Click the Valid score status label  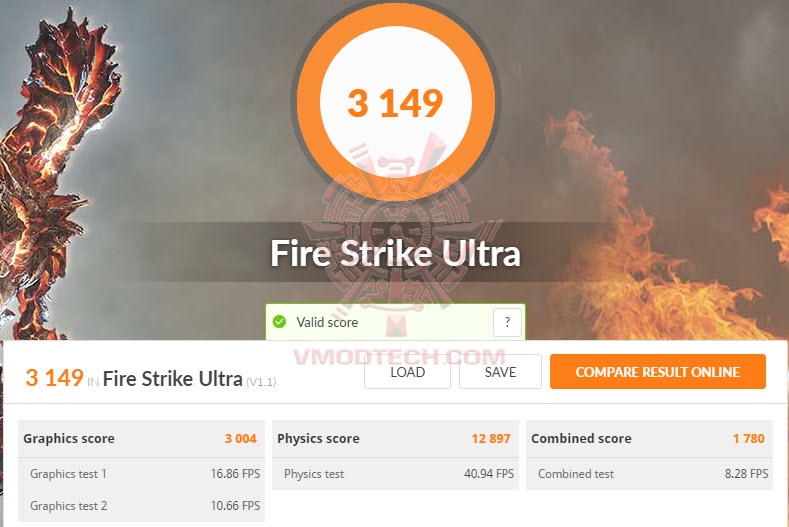[x=327, y=322]
